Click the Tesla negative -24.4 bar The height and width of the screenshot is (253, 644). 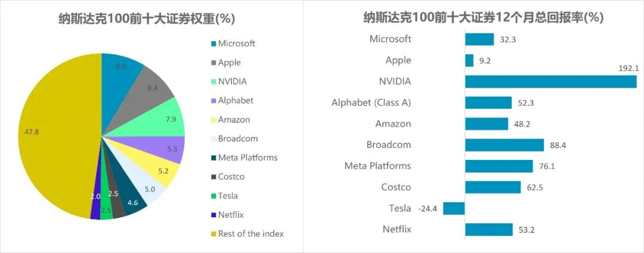coord(454,208)
